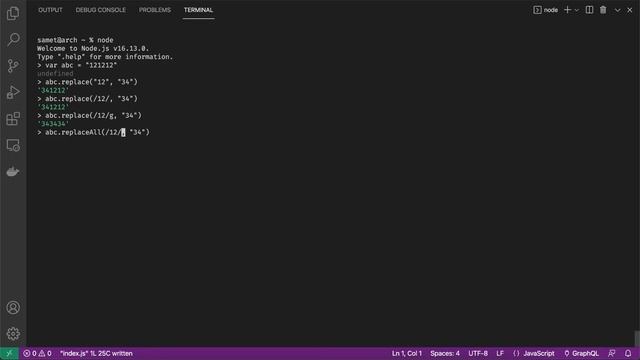Click the Ln 1, Col 1 cursor position
This screenshot has height=360, width=640.
pyautogui.click(x=407, y=353)
